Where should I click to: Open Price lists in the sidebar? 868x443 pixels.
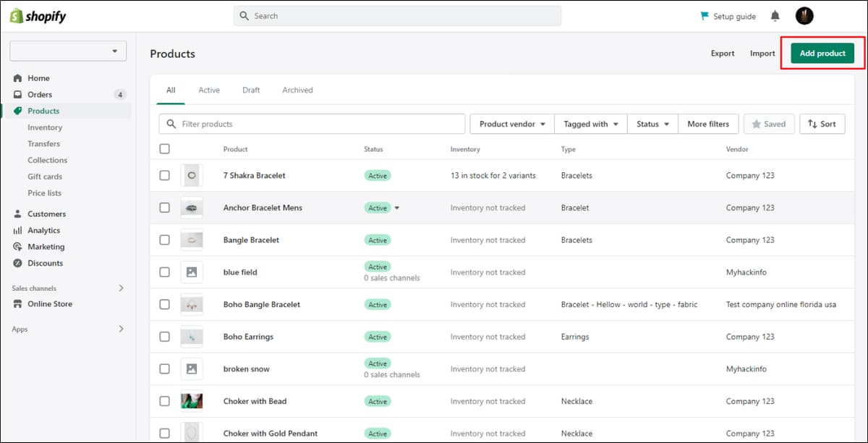44,193
